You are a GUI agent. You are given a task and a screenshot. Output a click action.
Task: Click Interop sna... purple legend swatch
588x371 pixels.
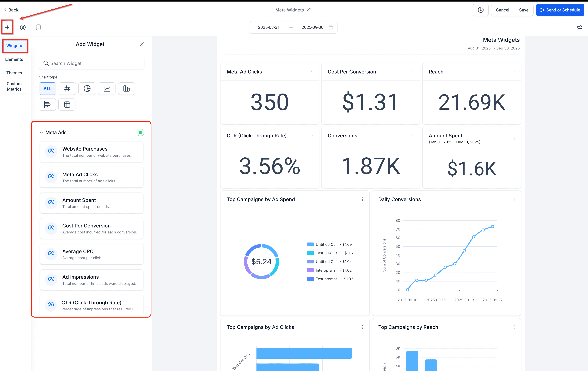point(310,270)
